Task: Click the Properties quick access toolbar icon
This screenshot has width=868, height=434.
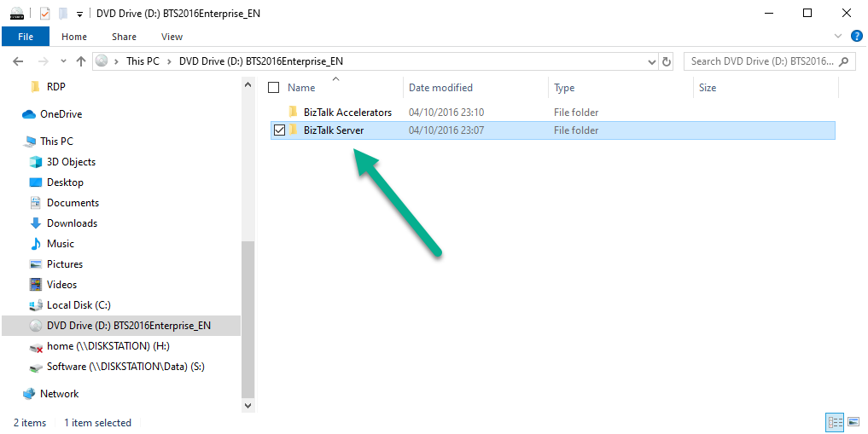Action: click(x=44, y=13)
